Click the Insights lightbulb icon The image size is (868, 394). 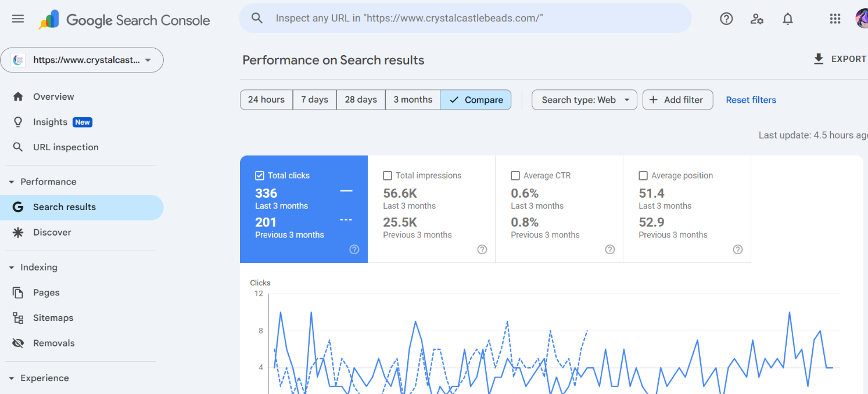(x=18, y=122)
